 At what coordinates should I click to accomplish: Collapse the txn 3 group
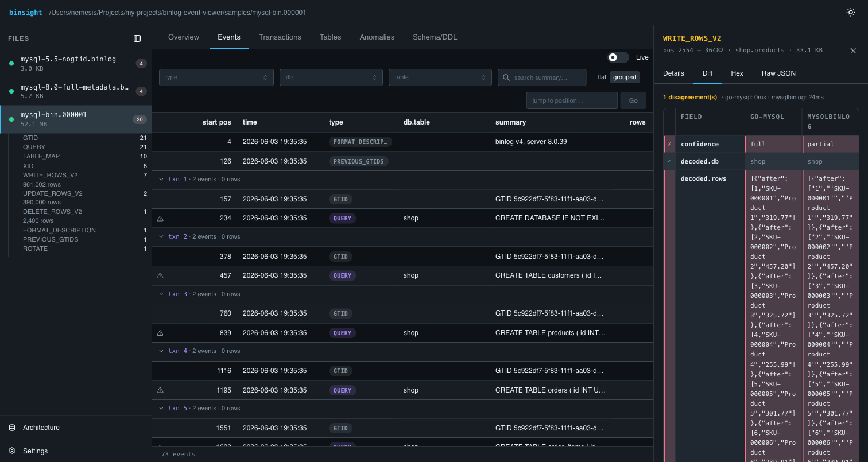tap(162, 294)
